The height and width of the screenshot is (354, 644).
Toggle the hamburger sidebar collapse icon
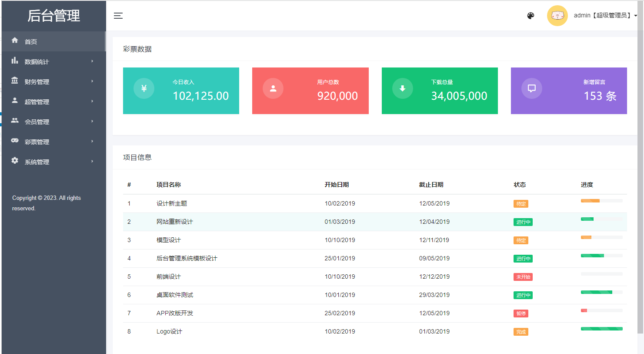click(118, 16)
